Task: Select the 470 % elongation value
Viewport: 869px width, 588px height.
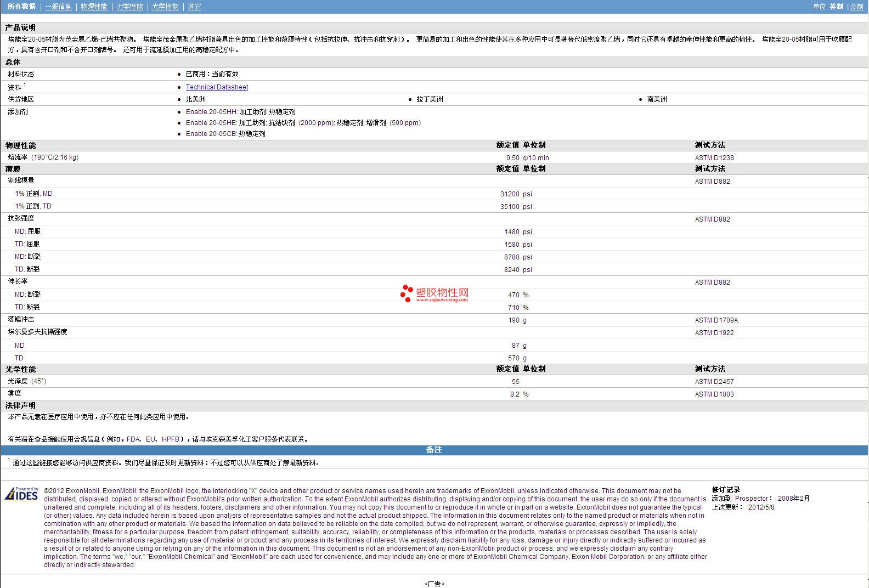Action: (518, 295)
